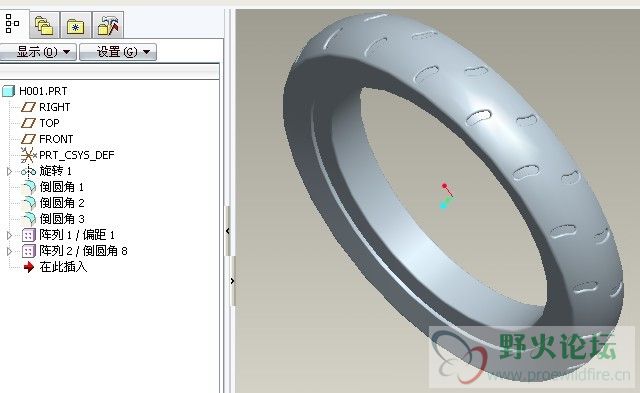Click the right arrow on panel divider
The width and height of the screenshot is (640, 393).
232,281
